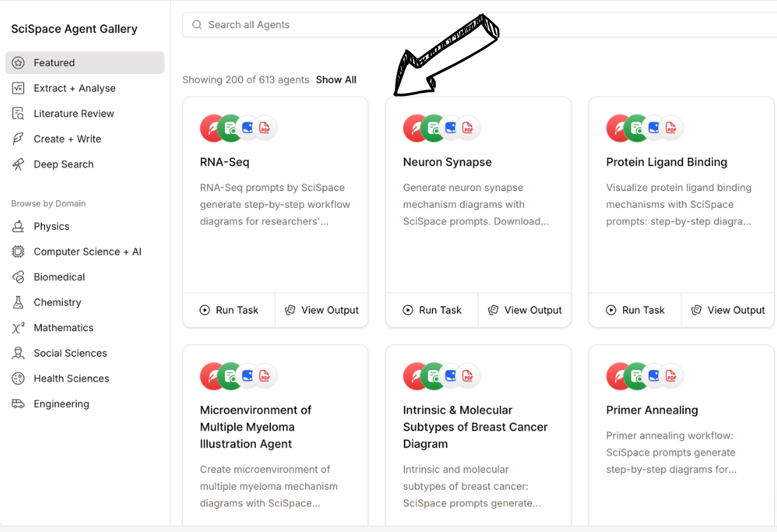The height and width of the screenshot is (532, 777).
Task: Click the Featured star icon in sidebar
Action: tap(18, 63)
